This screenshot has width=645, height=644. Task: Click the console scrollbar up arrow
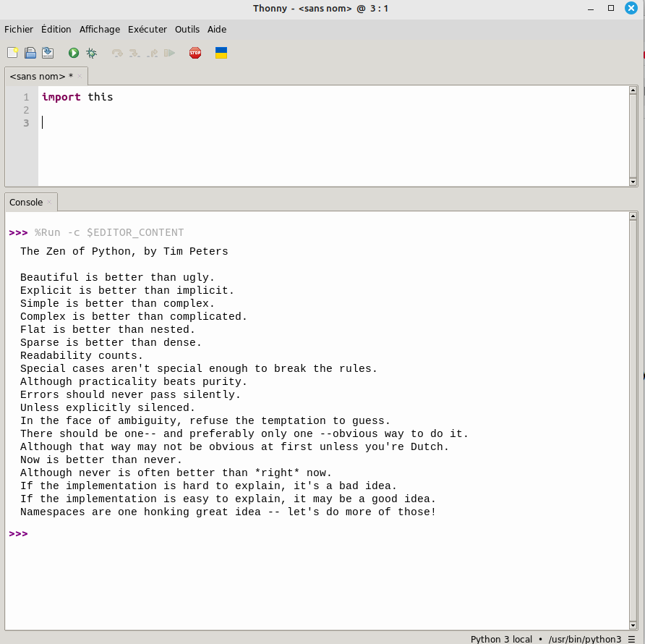pos(633,216)
